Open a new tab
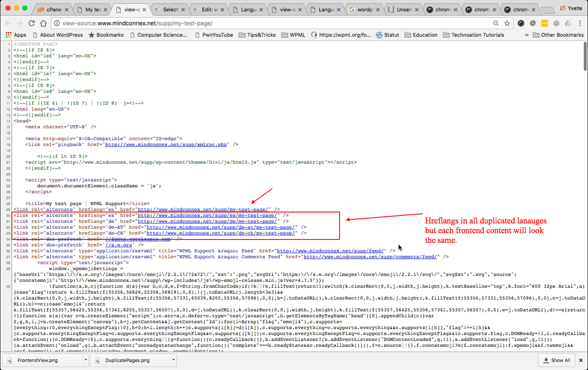 pos(548,10)
